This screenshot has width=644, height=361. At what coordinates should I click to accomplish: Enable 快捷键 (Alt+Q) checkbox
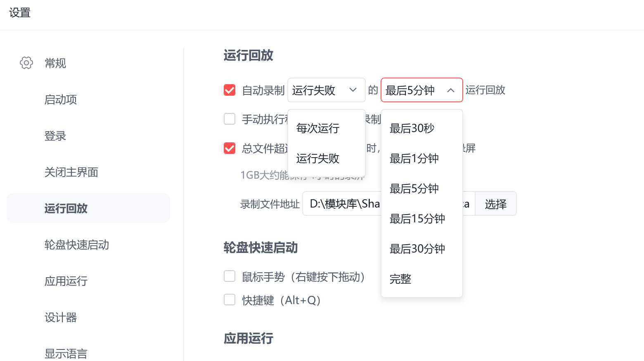pos(230,300)
